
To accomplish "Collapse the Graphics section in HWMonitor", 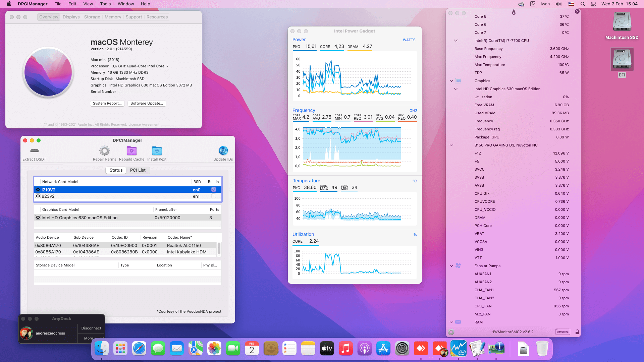I will click(x=451, y=81).
